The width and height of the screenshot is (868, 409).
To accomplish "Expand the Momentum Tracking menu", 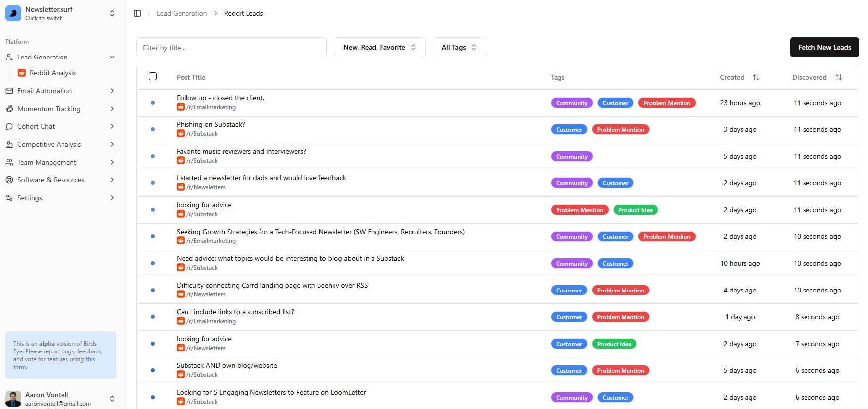I will (x=112, y=109).
